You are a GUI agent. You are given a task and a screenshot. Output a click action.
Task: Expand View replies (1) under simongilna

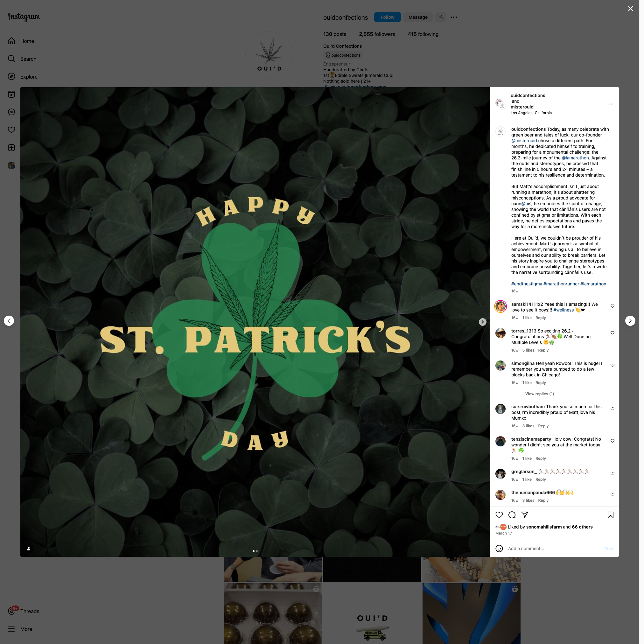539,394
